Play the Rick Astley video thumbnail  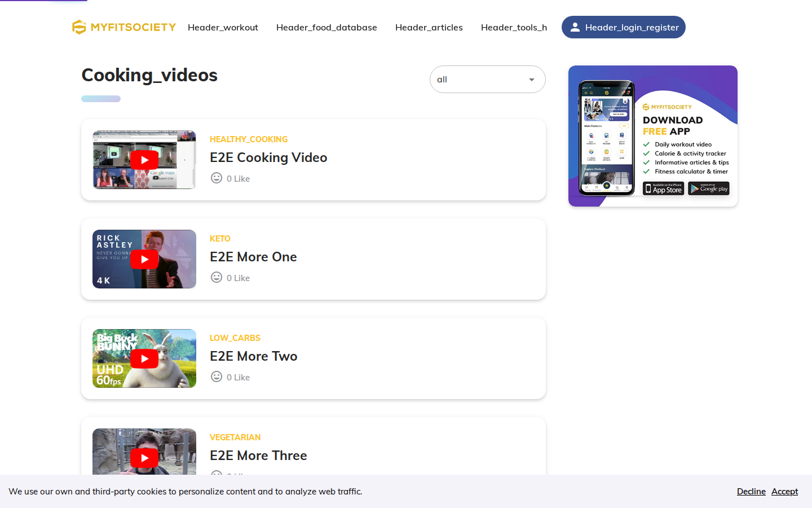(144, 259)
